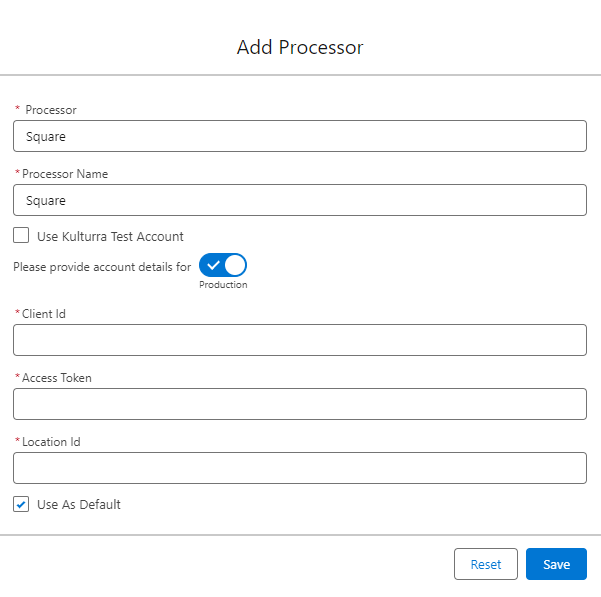Viewport: 601px width, 597px height.
Task: Click the "Add Processor" dialog heading
Action: (x=300, y=47)
